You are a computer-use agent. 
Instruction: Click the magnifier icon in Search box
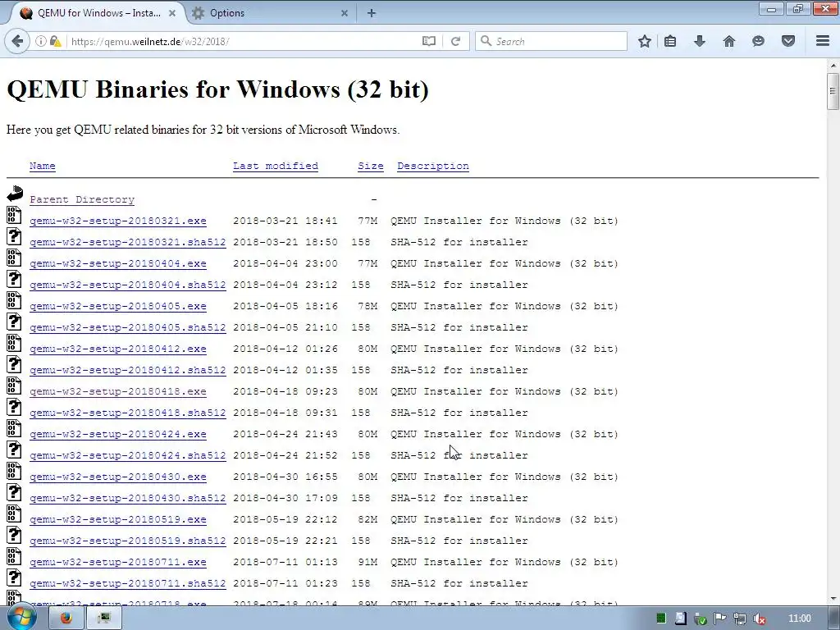486,41
